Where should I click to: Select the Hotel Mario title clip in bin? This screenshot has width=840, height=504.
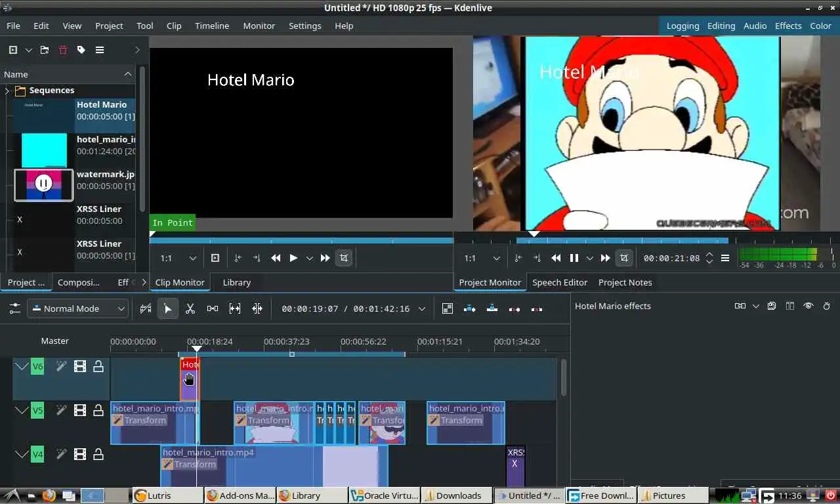pyautogui.click(x=74, y=115)
